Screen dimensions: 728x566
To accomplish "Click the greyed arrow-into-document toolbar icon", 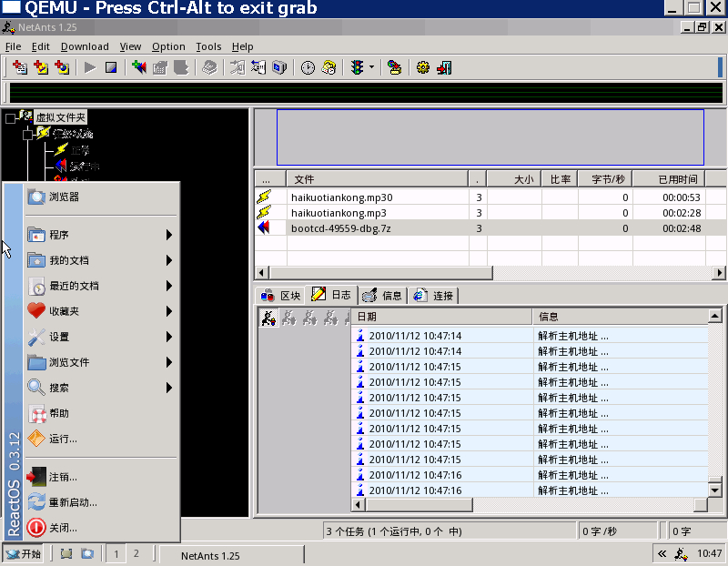I will coord(238,67).
